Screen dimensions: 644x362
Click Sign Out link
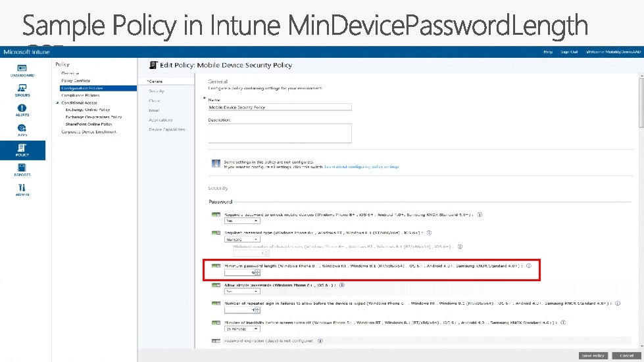[569, 52]
